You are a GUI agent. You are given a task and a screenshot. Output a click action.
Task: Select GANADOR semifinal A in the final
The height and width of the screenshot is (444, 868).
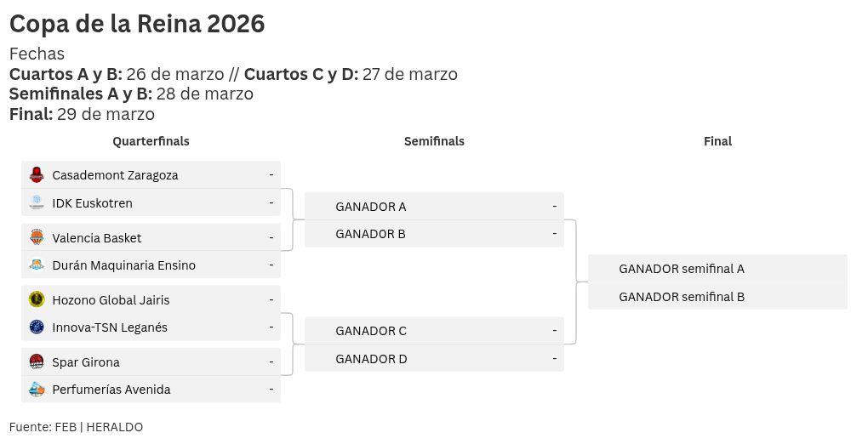click(x=681, y=269)
